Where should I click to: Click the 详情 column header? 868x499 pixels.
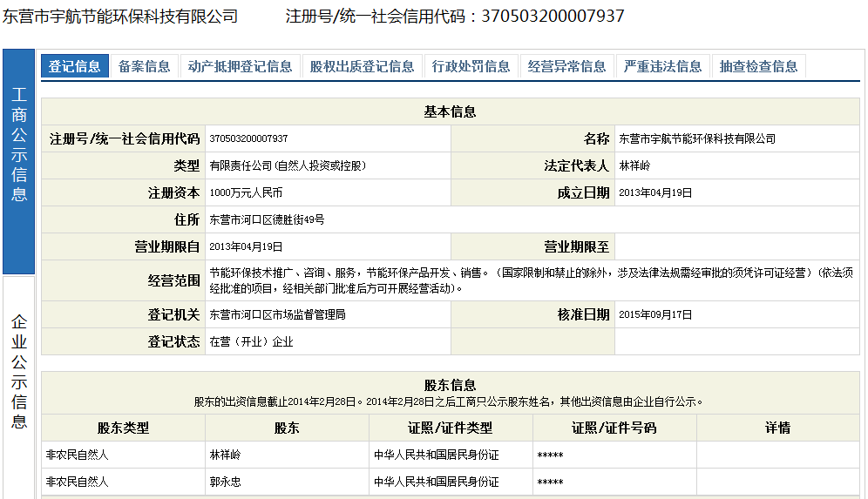(x=777, y=428)
